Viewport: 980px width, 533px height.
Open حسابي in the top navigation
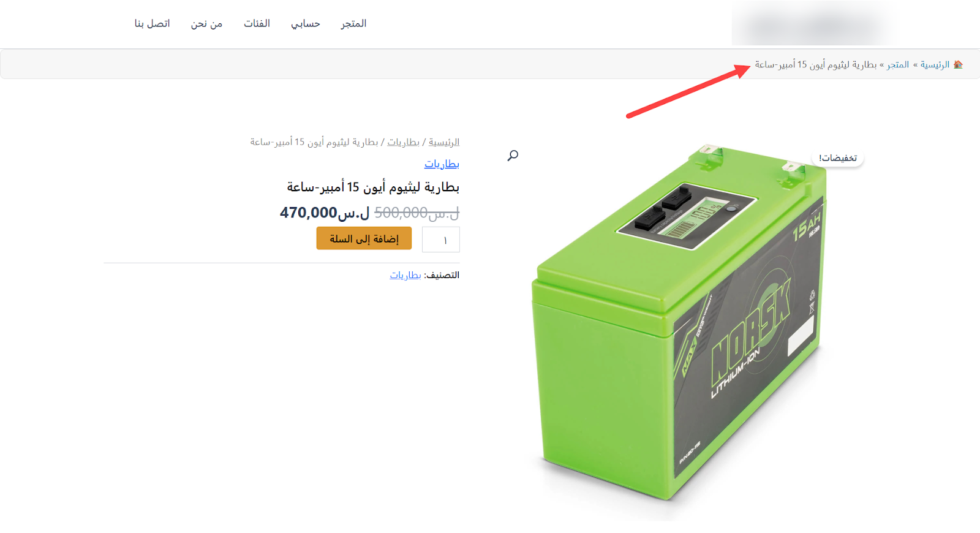pyautogui.click(x=305, y=23)
